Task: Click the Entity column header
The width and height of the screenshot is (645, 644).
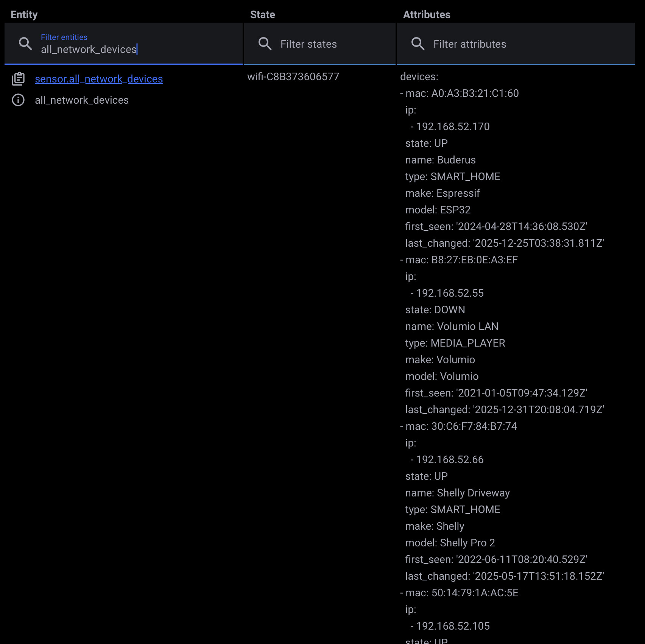Action: (x=24, y=14)
